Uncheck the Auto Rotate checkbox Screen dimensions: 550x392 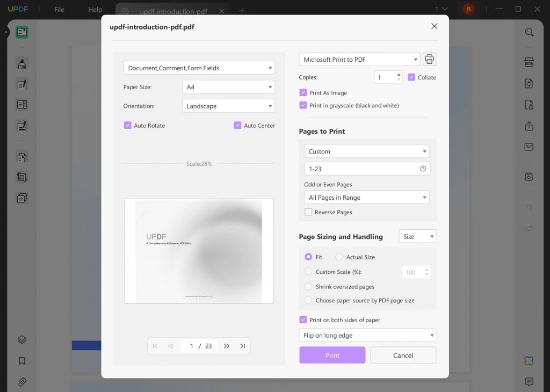127,125
